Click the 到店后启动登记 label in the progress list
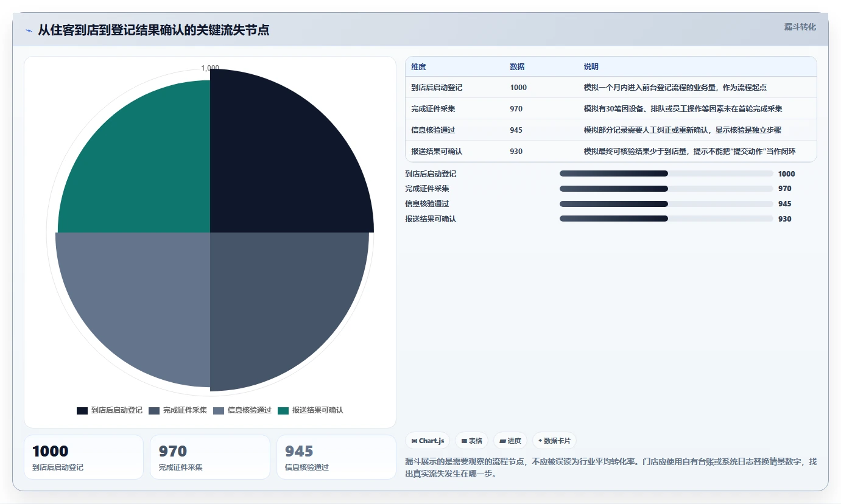Image resolution: width=841 pixels, height=504 pixels. click(x=431, y=174)
